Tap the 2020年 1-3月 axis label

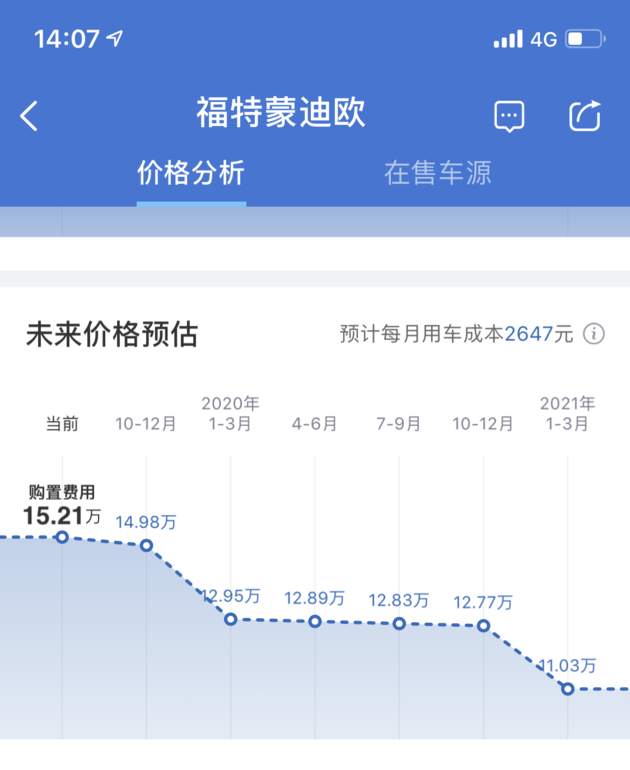pos(230,413)
